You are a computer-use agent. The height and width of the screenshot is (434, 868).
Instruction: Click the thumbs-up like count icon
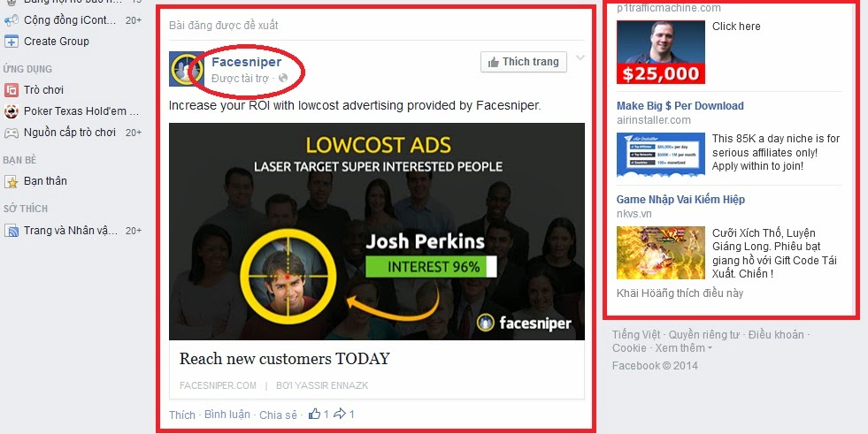tap(314, 414)
